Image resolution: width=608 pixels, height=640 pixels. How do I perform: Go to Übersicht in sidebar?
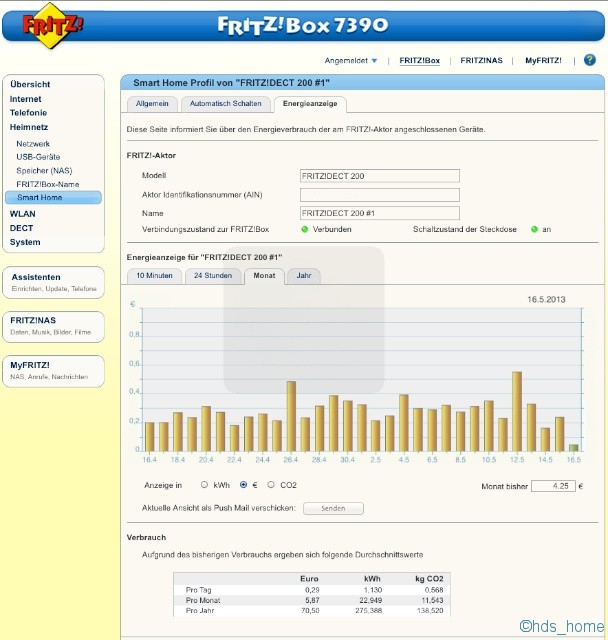pyautogui.click(x=30, y=84)
